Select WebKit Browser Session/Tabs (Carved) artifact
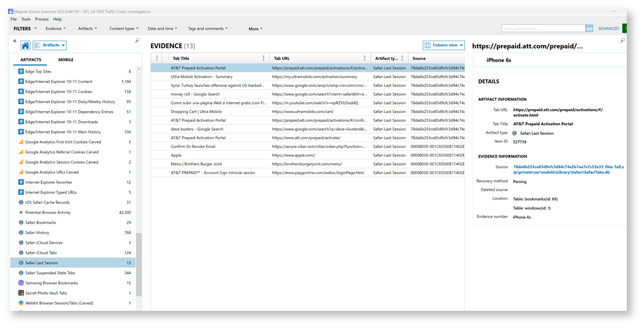The height and width of the screenshot is (328, 644). (73, 303)
